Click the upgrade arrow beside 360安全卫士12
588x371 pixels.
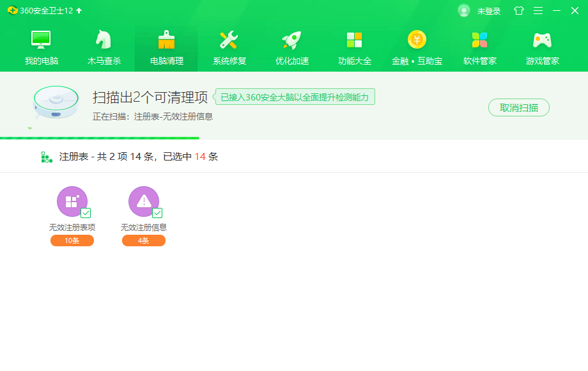[x=79, y=11]
